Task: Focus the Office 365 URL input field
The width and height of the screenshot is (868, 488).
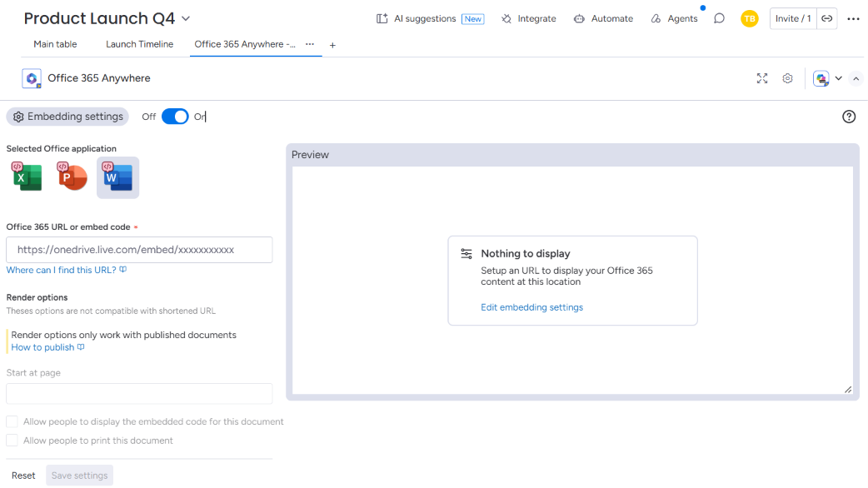Action: (139, 250)
